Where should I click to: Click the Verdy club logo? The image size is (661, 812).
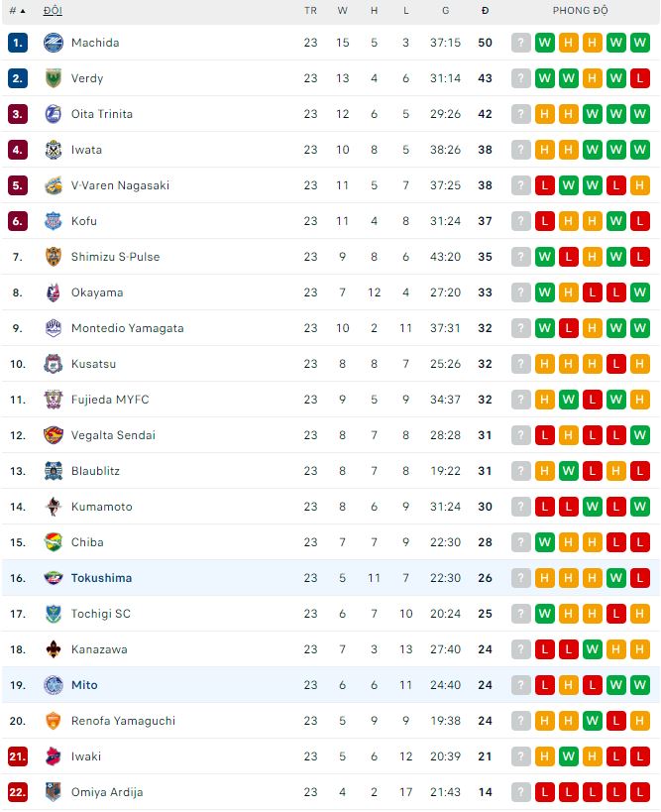point(54,78)
